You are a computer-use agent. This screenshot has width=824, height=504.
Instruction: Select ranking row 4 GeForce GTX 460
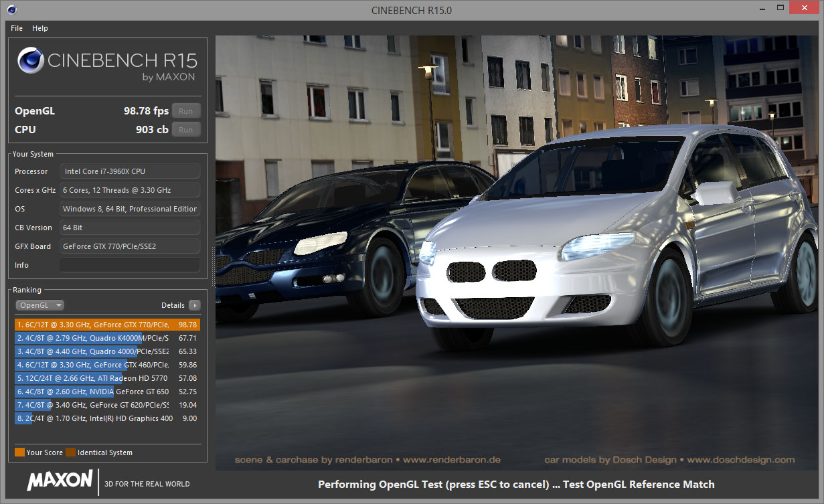pos(107,365)
